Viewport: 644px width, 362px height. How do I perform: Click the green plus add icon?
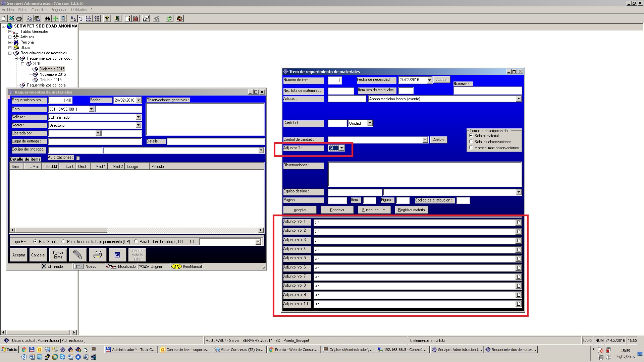[55, 18]
